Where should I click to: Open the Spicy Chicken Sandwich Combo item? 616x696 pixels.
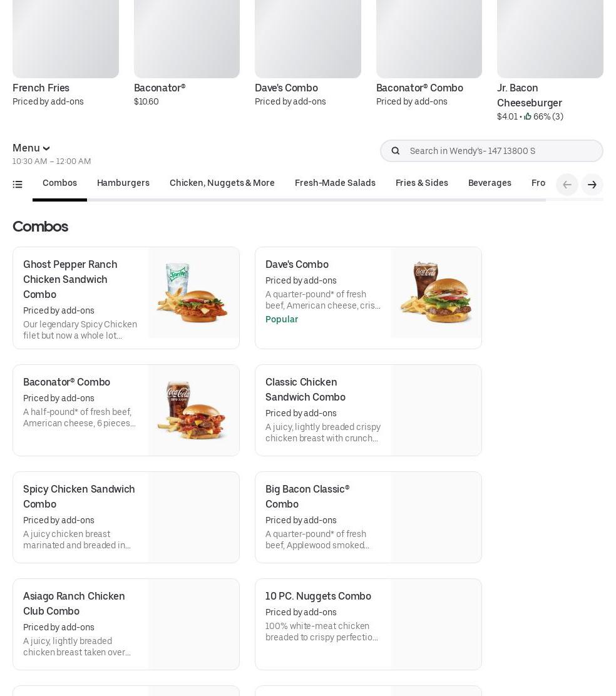click(x=126, y=517)
